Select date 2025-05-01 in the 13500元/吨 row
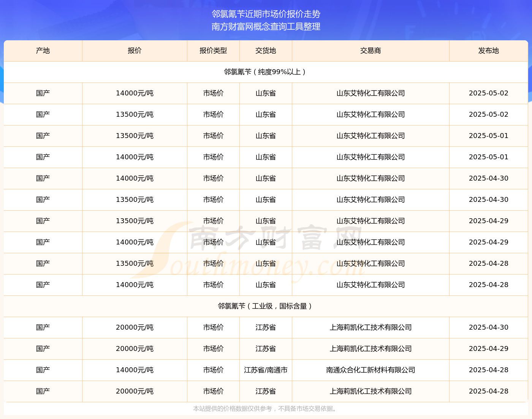This screenshot has width=532, height=419. [488, 136]
